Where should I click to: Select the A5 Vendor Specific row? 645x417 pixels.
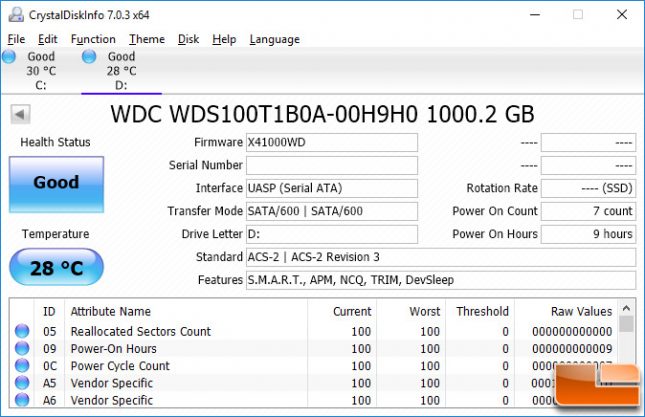tap(313, 383)
